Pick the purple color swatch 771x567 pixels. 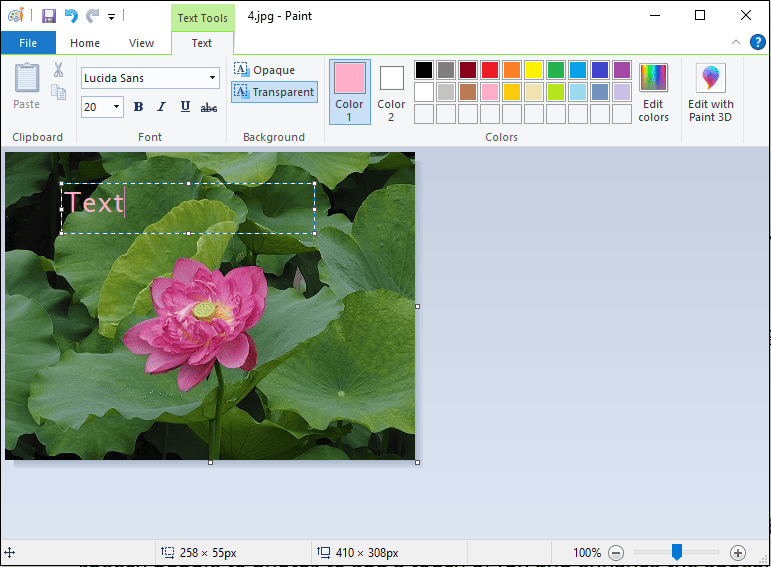[x=622, y=70]
